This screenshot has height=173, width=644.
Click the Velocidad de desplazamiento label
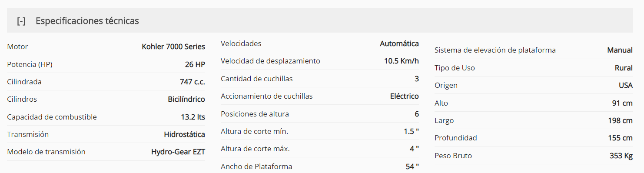click(x=270, y=61)
